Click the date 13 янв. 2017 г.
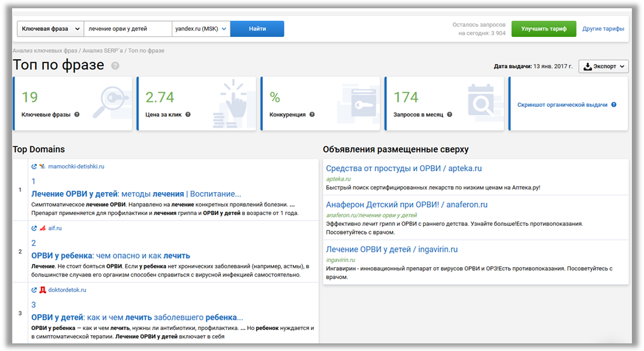 tap(553, 66)
